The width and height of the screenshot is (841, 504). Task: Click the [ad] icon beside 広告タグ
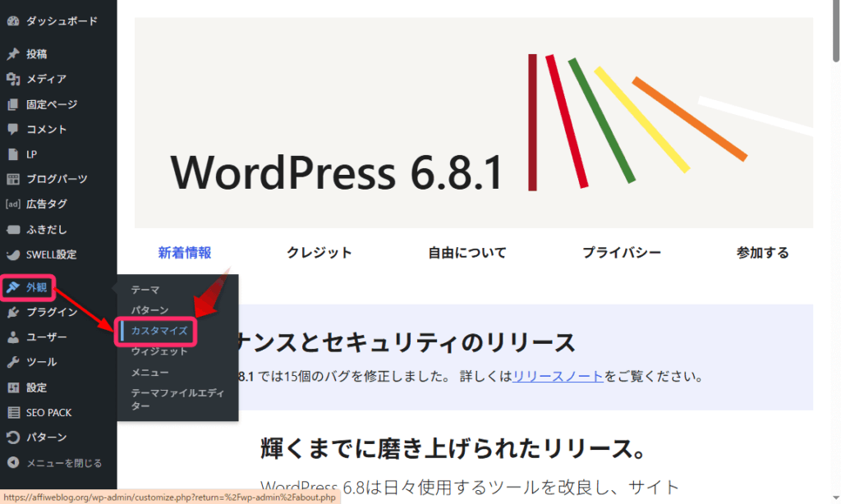[x=13, y=204]
